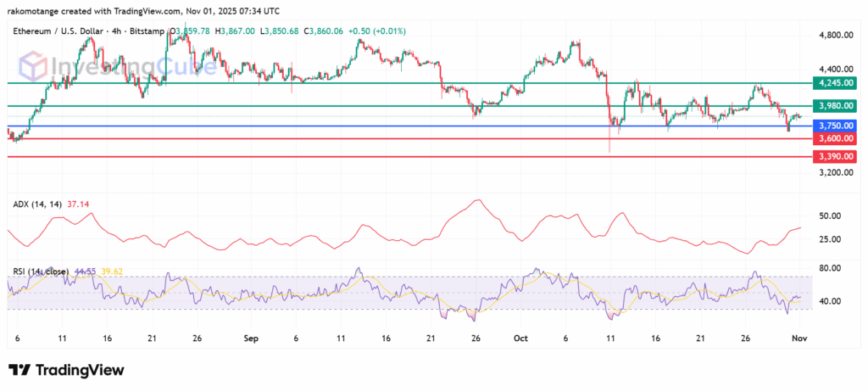The width and height of the screenshot is (868, 392).
Task: Click the Sep date marker on time axis
Action: click(x=250, y=339)
